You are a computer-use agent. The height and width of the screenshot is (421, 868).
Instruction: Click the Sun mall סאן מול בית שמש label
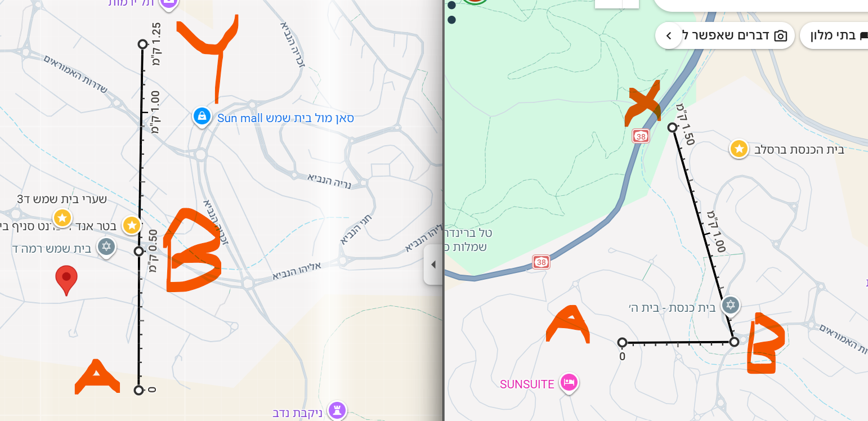click(x=285, y=118)
